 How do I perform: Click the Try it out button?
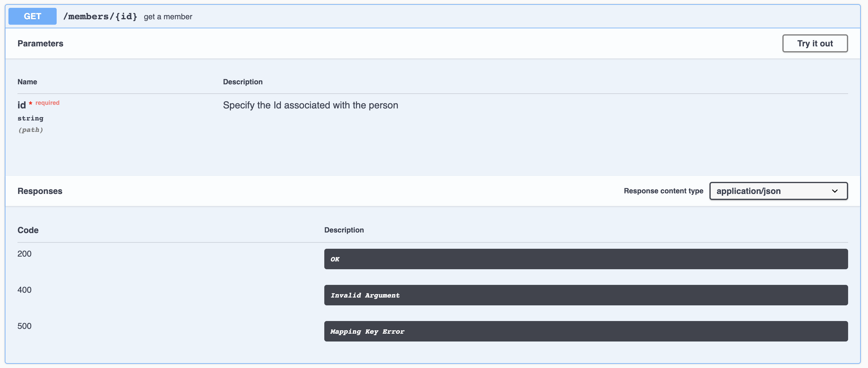(814, 43)
